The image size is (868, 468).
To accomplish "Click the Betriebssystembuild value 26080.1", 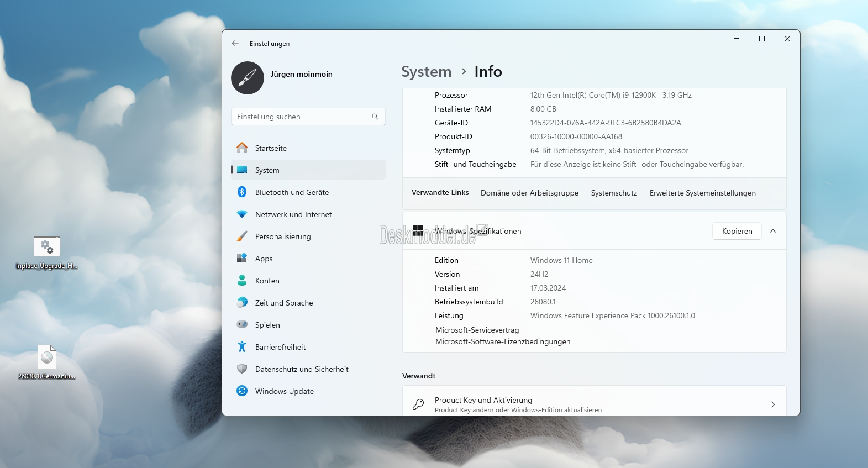I will coord(543,302).
